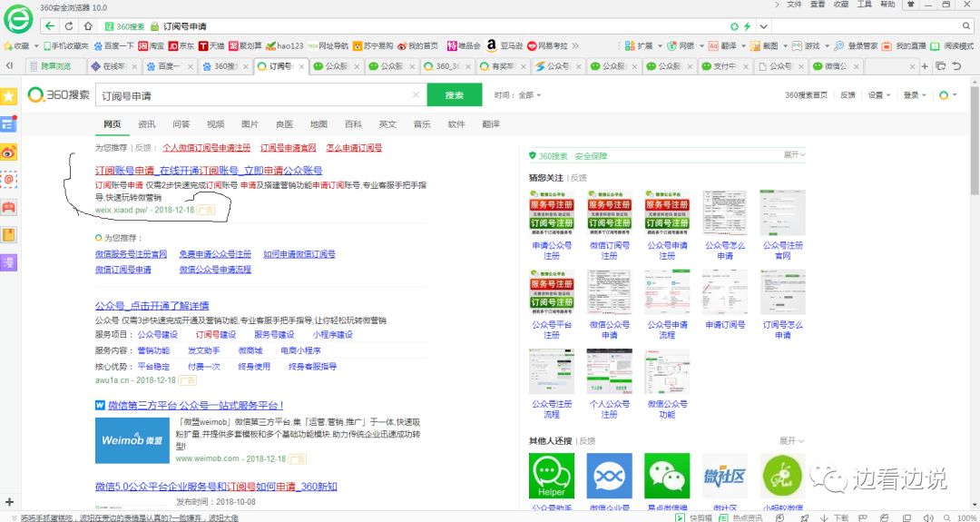Open 快剪辑 in the status bar
This screenshot has height=522, width=980.
693,517
